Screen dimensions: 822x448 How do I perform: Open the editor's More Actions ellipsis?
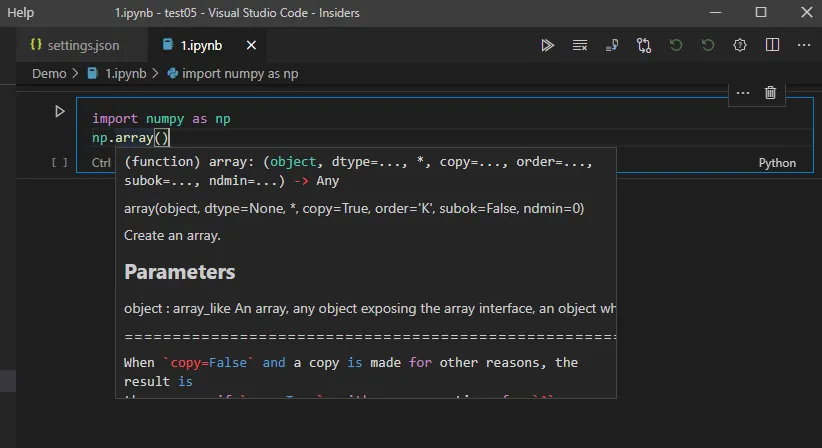click(803, 45)
